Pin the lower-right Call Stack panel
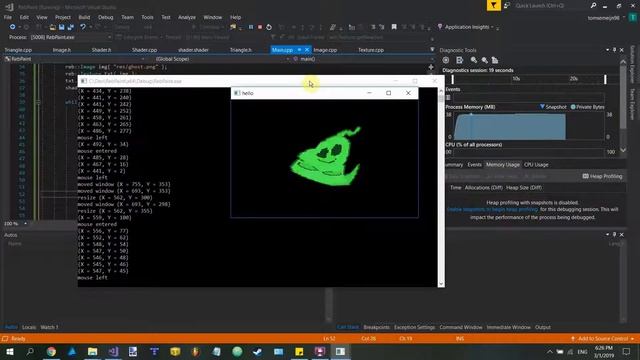 [x=614, y=235]
